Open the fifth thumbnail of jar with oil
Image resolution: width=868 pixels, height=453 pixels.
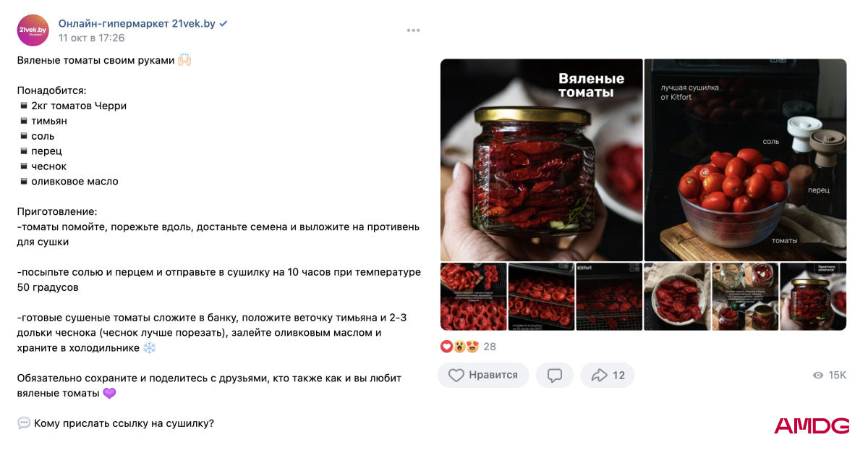[745, 297]
